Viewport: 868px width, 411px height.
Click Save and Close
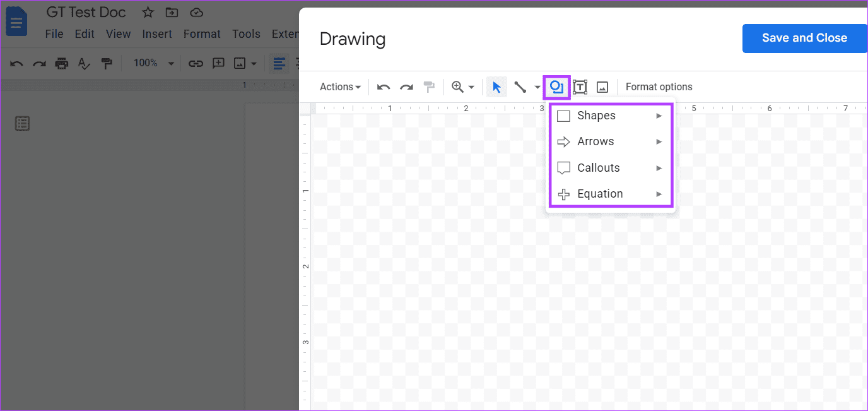coord(804,38)
